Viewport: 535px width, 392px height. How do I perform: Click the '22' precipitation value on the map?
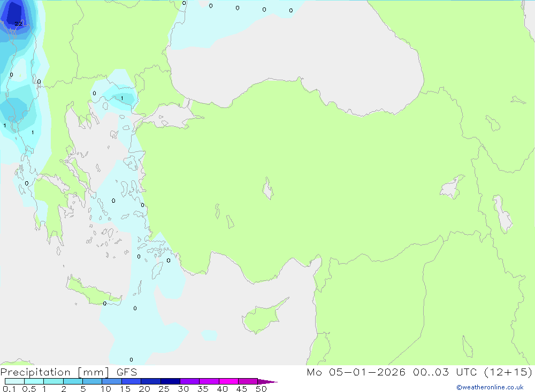click(18, 24)
